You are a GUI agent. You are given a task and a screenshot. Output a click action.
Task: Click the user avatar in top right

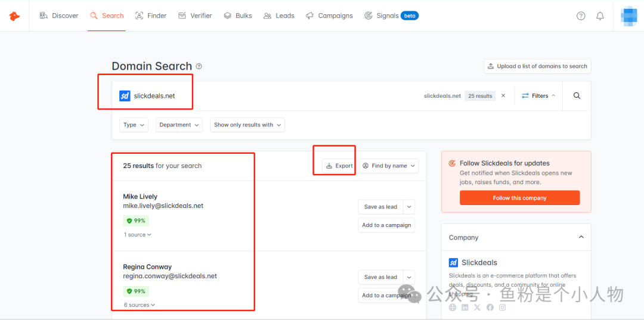tap(629, 15)
